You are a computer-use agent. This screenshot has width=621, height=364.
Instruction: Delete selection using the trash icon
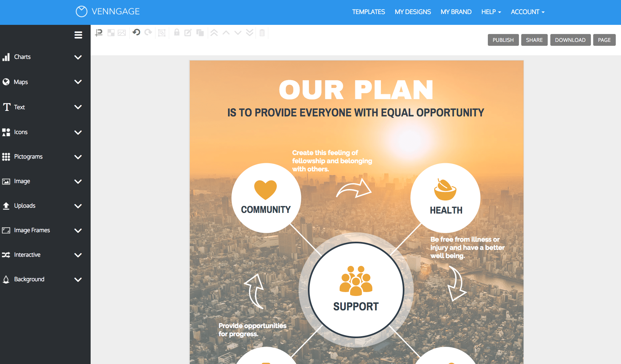[x=262, y=32]
